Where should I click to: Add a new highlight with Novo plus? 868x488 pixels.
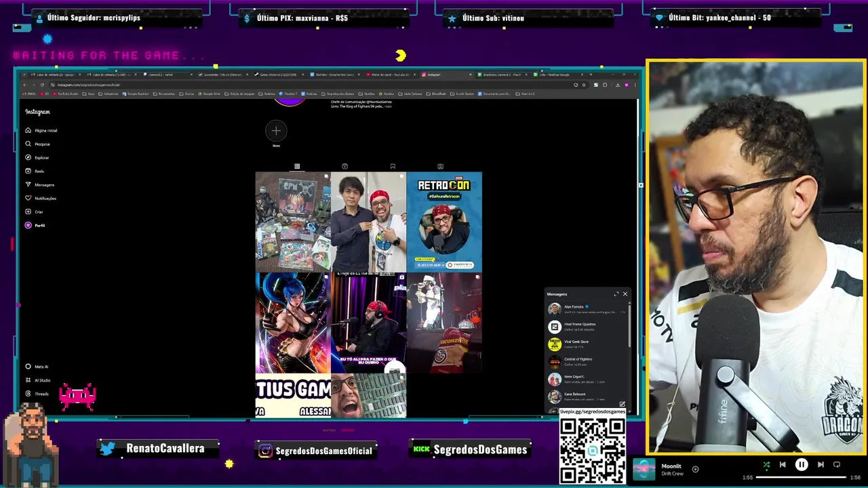(276, 131)
